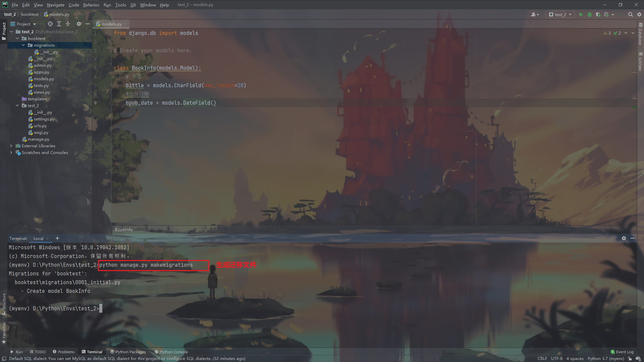
Task: Change CRLF line separator in status bar
Action: pyautogui.click(x=542, y=359)
